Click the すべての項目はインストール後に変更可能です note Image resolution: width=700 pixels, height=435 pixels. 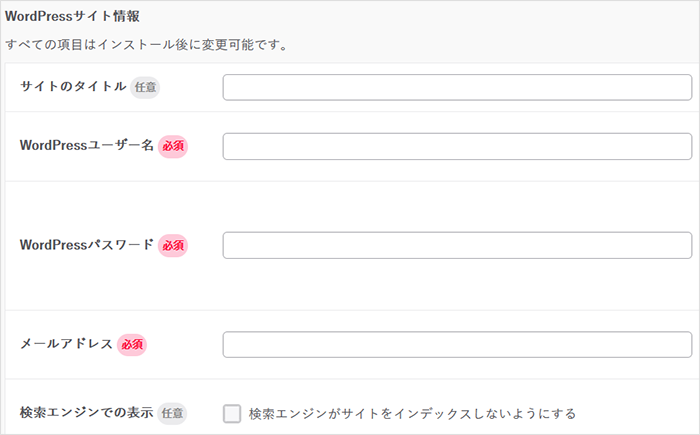pyautogui.click(x=146, y=45)
